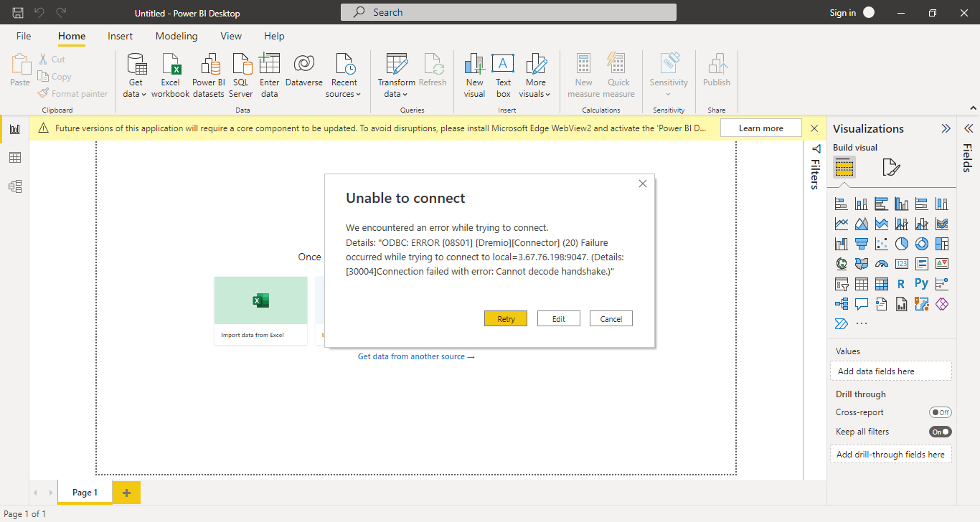This screenshot has width=980, height=522.
Task: Add a card (123) visual
Action: coord(902,264)
